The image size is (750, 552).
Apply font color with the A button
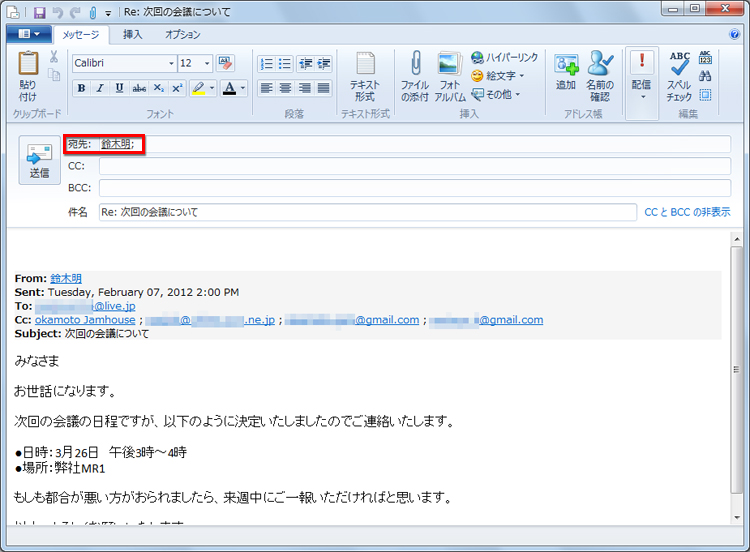click(x=230, y=88)
